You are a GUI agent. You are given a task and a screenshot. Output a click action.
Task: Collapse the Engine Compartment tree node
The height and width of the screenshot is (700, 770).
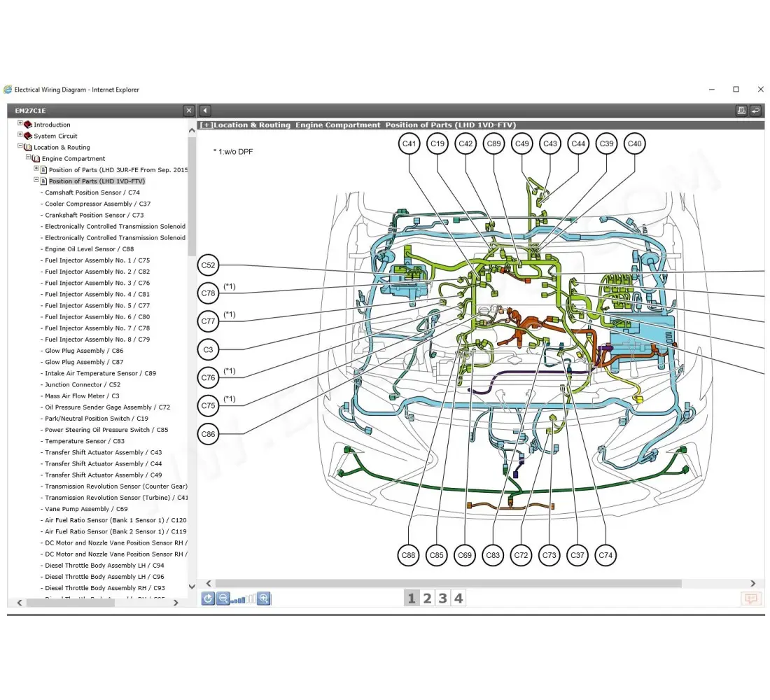(x=29, y=158)
